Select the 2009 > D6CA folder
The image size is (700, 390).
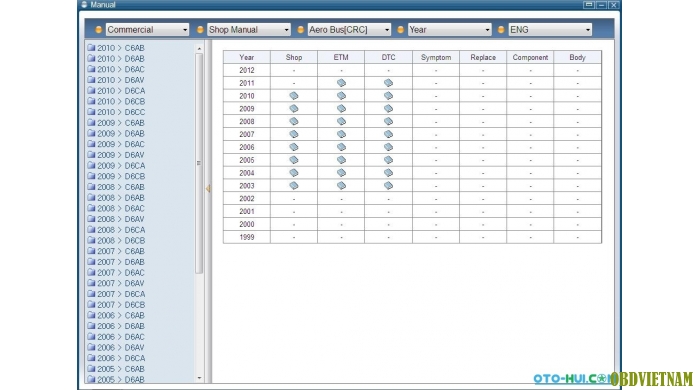[116, 166]
